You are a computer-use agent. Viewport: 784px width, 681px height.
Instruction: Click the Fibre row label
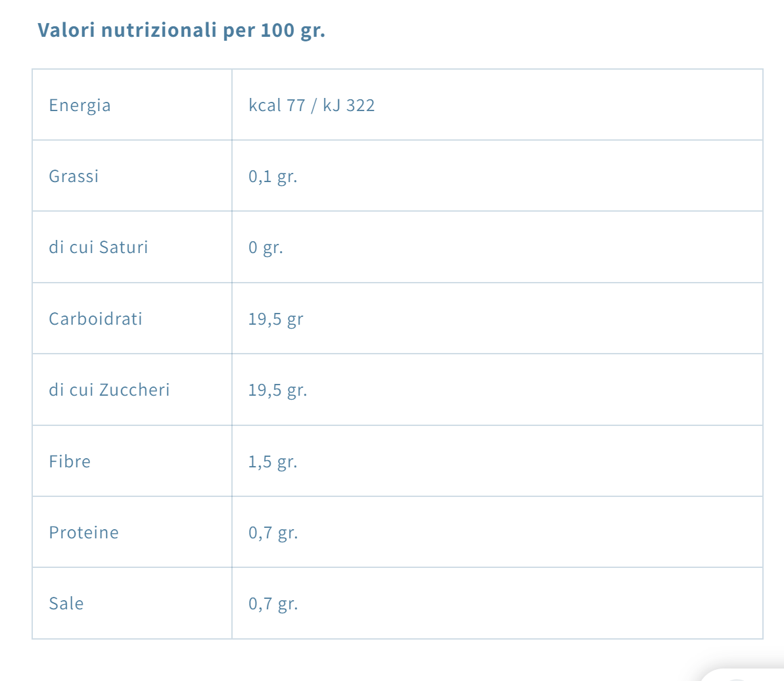pos(70,461)
